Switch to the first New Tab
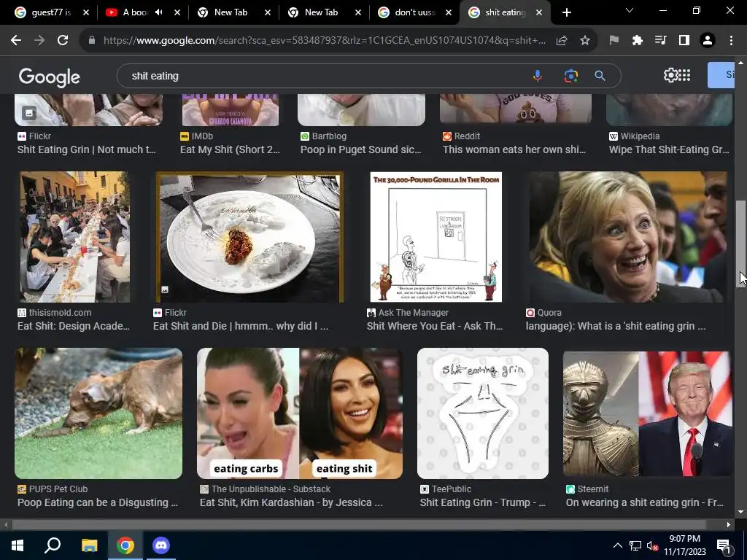This screenshot has height=560, width=747. [231, 12]
